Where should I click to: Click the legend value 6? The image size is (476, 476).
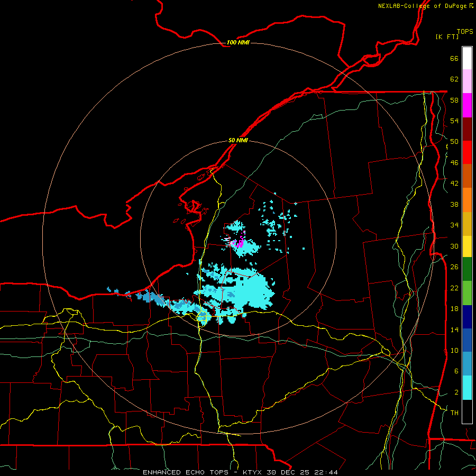point(456,371)
